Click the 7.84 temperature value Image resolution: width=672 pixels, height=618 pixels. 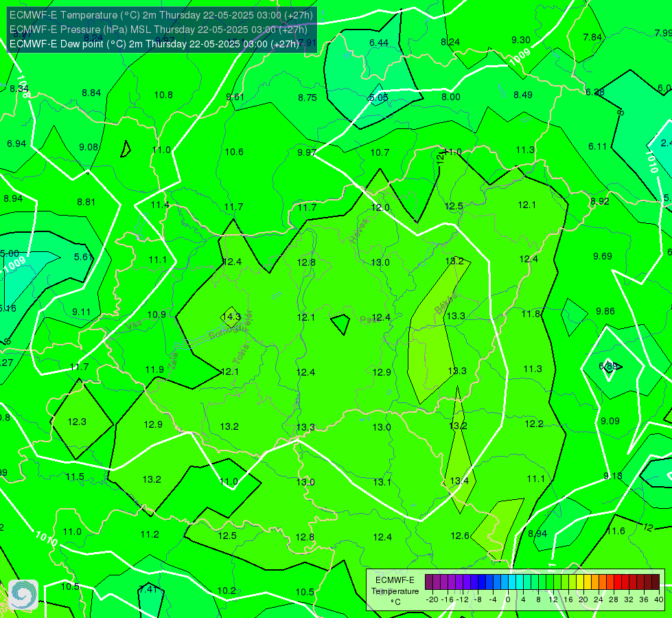click(592, 37)
